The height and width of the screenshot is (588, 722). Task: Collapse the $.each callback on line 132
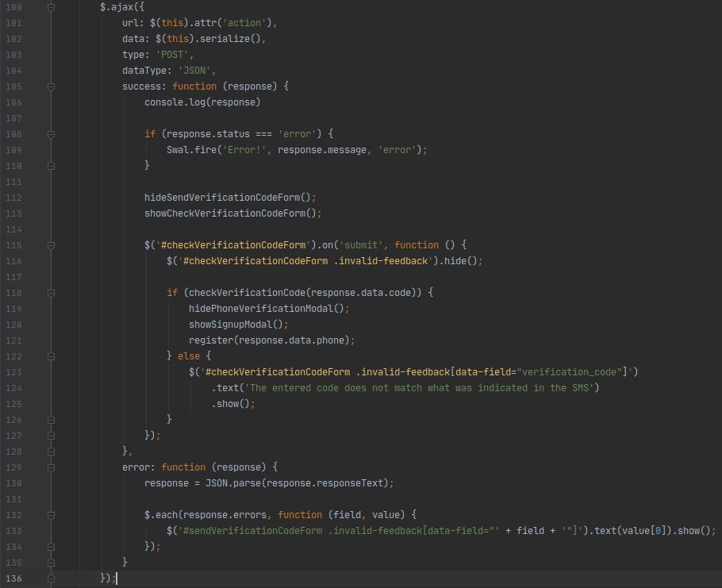(x=51, y=515)
